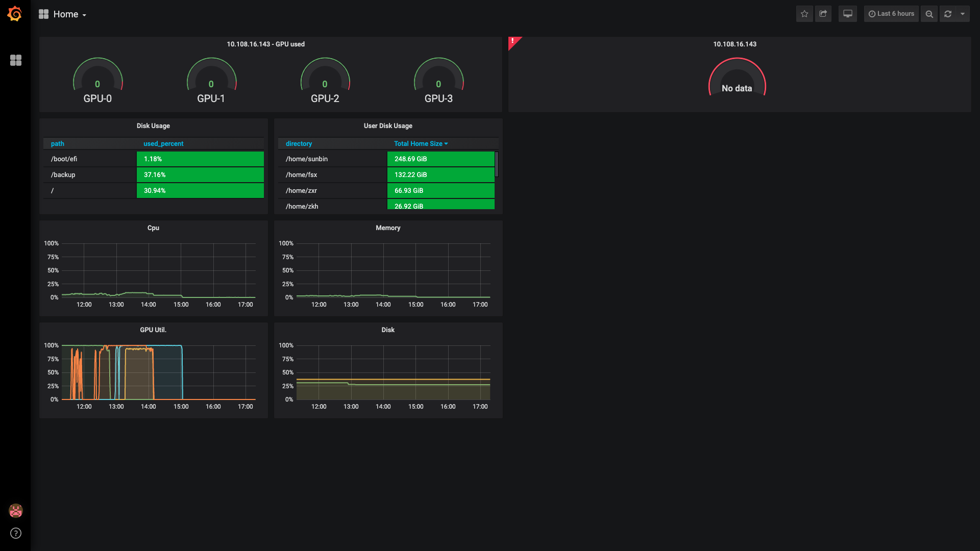Refresh the dashboard

(x=948, y=14)
